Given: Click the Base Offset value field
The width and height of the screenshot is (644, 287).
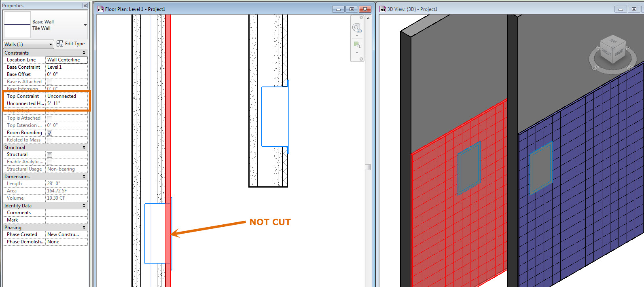Looking at the screenshot, I should (x=66, y=74).
